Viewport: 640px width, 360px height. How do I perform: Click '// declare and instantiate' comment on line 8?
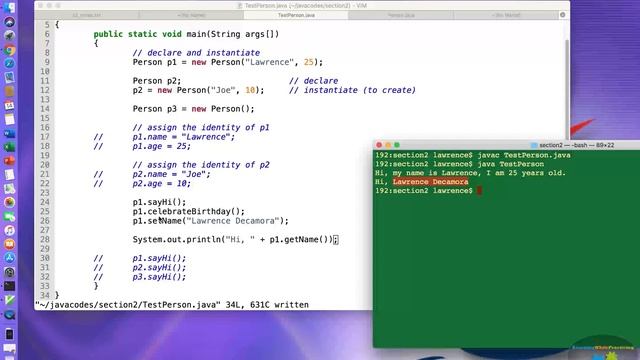196,53
